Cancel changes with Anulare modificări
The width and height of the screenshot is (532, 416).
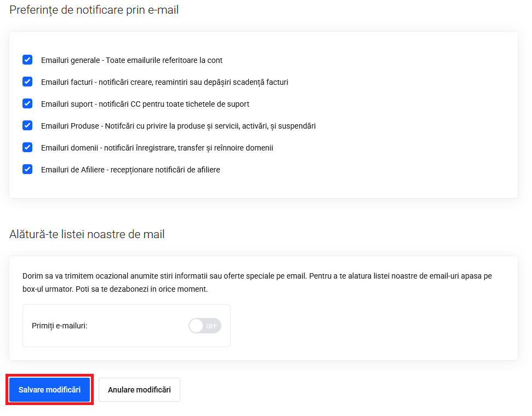click(x=140, y=390)
